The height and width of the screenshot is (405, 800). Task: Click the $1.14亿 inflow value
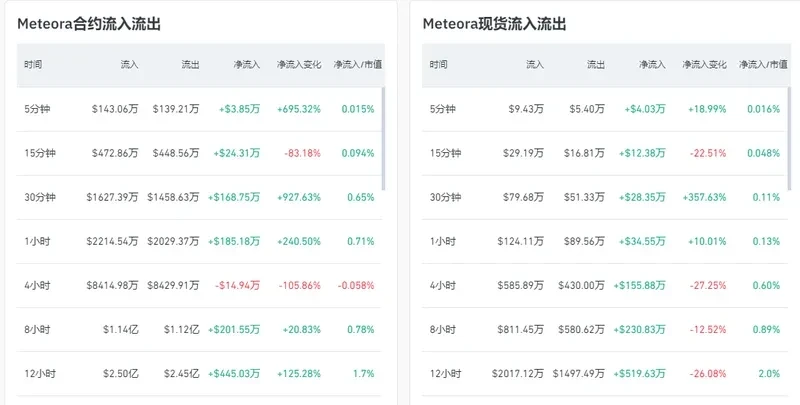point(120,330)
